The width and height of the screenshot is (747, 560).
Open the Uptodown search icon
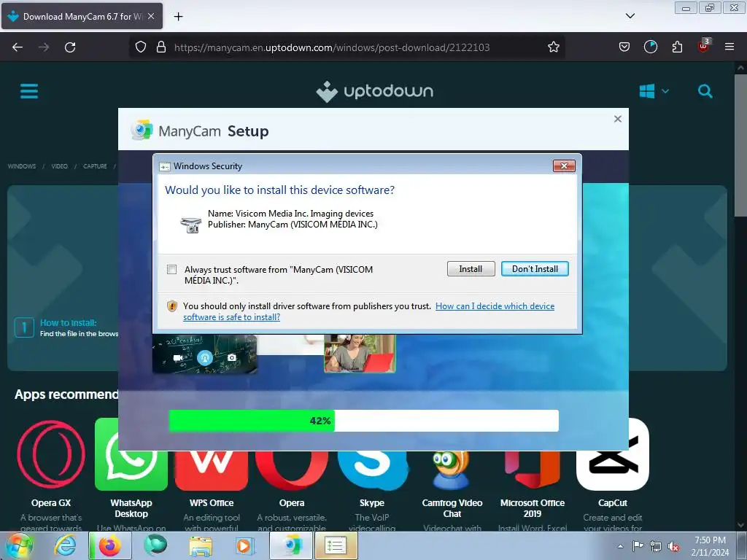[x=705, y=91]
